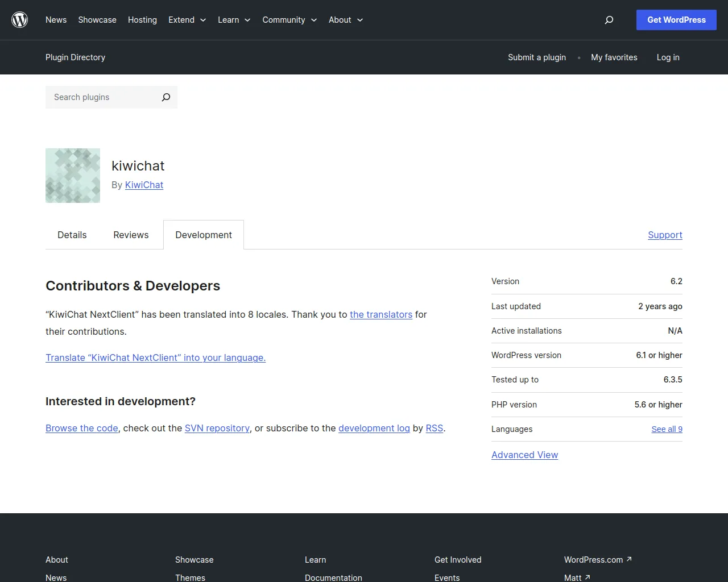This screenshot has width=728, height=582.
Task: Click the PHP version 5.6 or higher value
Action: [x=658, y=405]
